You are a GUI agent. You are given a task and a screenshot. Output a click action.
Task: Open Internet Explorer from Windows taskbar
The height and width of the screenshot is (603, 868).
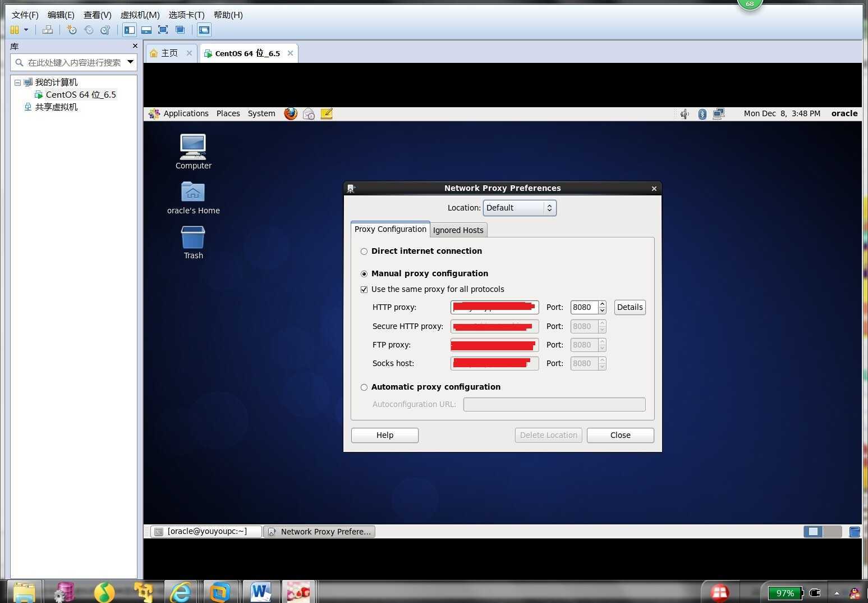point(181,592)
